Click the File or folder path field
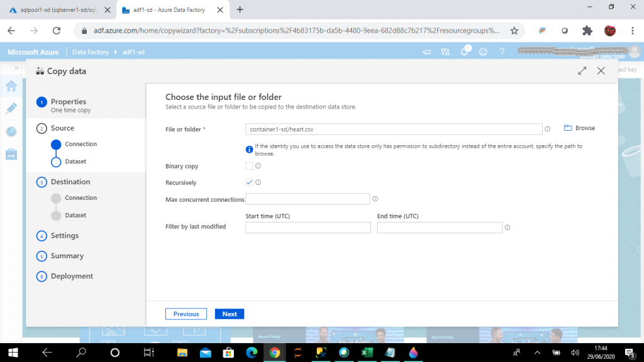The height and width of the screenshot is (362, 644). [x=394, y=129]
